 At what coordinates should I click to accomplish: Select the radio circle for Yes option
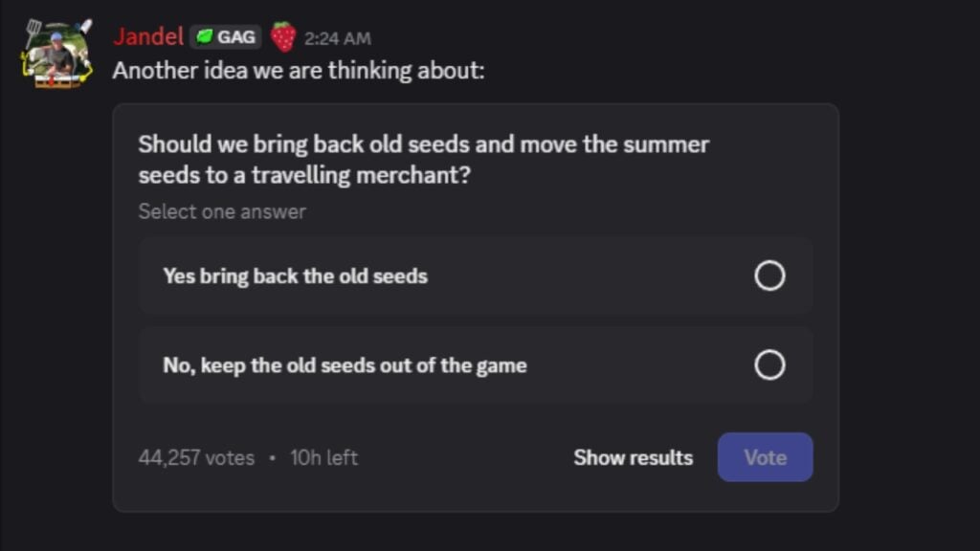coord(769,276)
